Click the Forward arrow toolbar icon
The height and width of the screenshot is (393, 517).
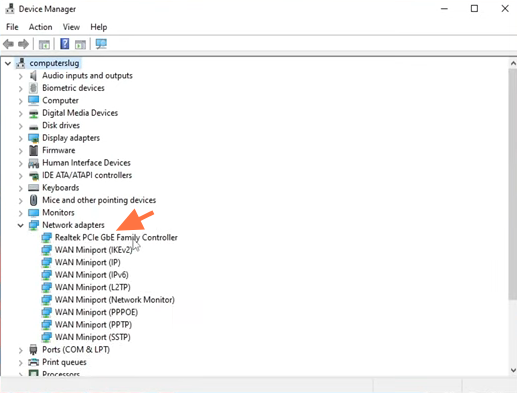tap(23, 44)
